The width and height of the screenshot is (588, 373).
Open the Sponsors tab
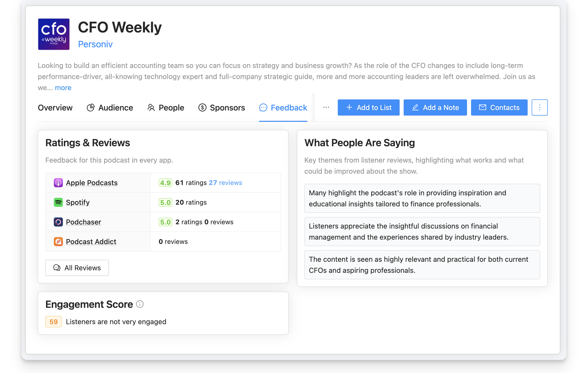pos(222,108)
